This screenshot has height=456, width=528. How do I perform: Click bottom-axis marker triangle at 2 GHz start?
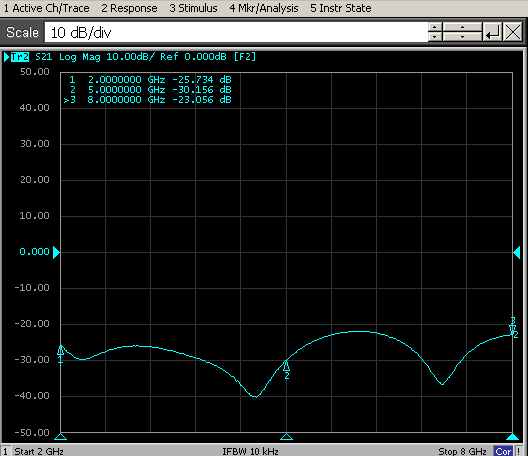[61, 437]
